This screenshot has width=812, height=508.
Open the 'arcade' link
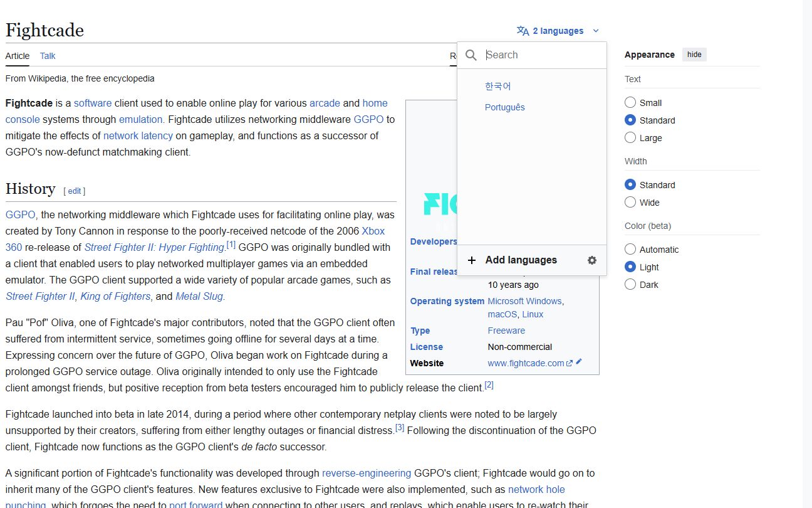click(325, 103)
